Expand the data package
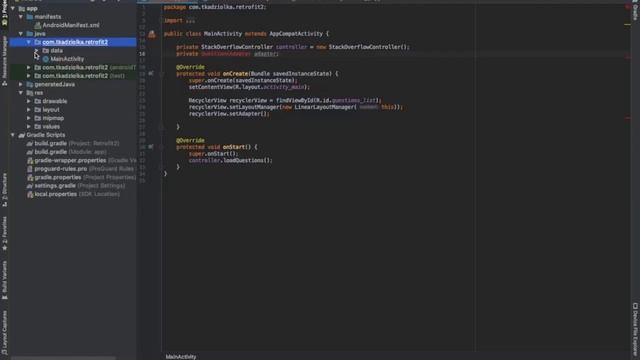The height and width of the screenshot is (360, 640). (x=37, y=51)
